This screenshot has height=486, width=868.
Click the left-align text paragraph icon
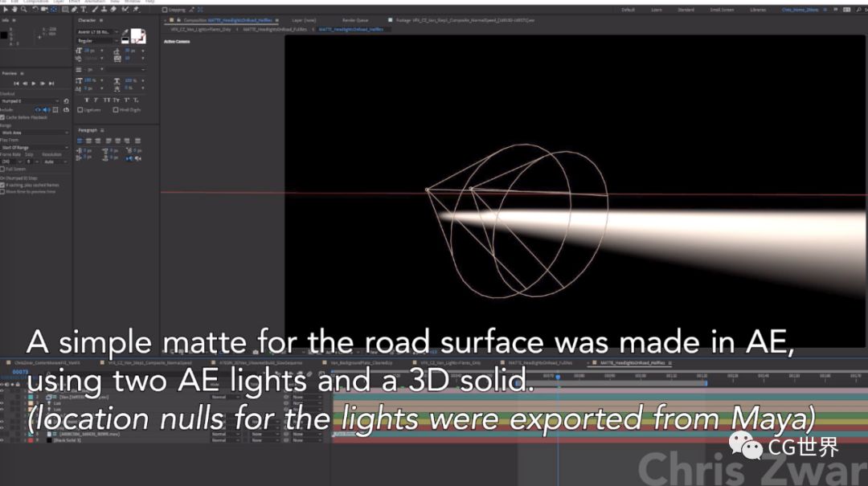pyautogui.click(x=80, y=141)
